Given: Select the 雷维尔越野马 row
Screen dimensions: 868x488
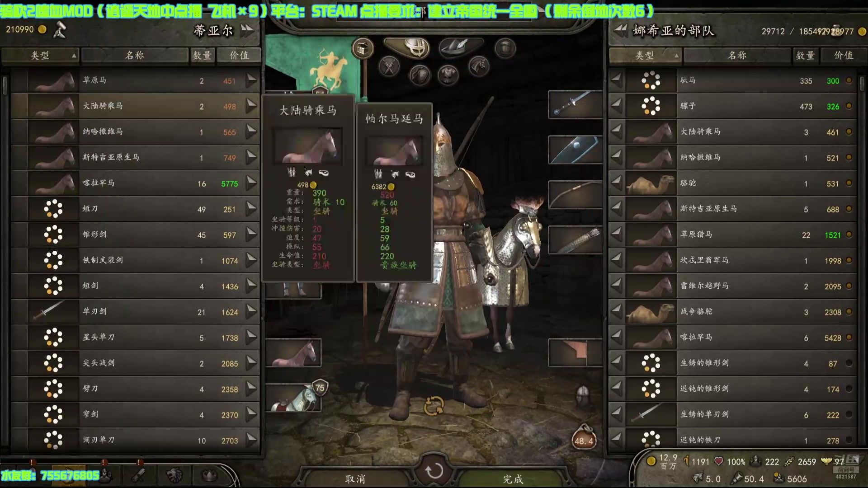Looking at the screenshot, I should click(x=732, y=286).
